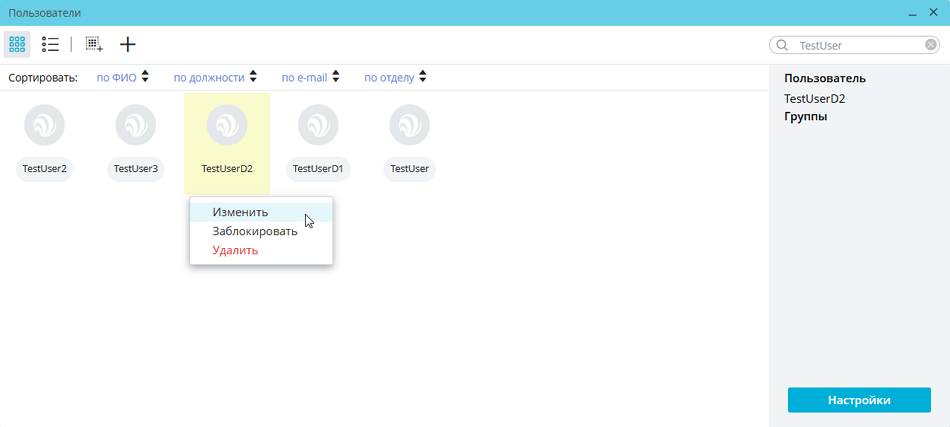Click the TestUser name label

coord(410,169)
